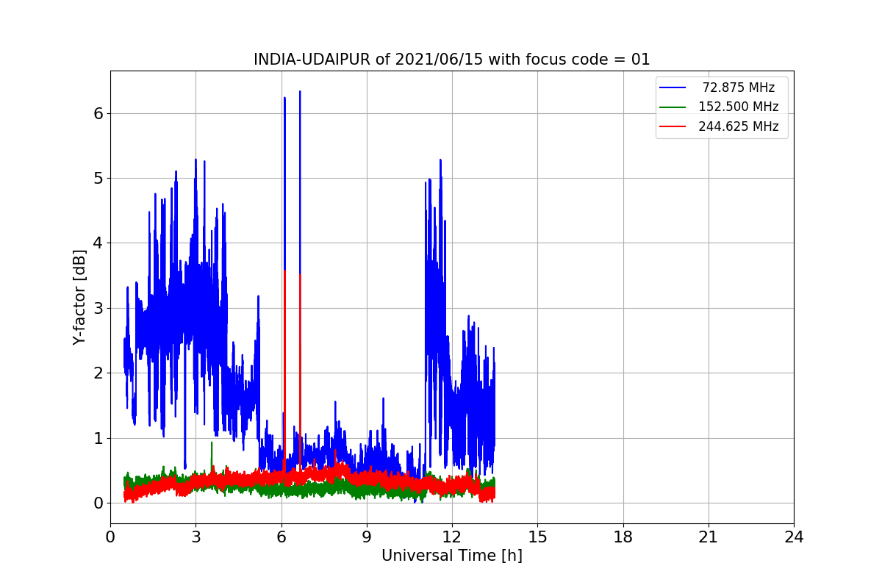Click the red line sample in legend
Screen dimensions: 882x588
coord(673,126)
